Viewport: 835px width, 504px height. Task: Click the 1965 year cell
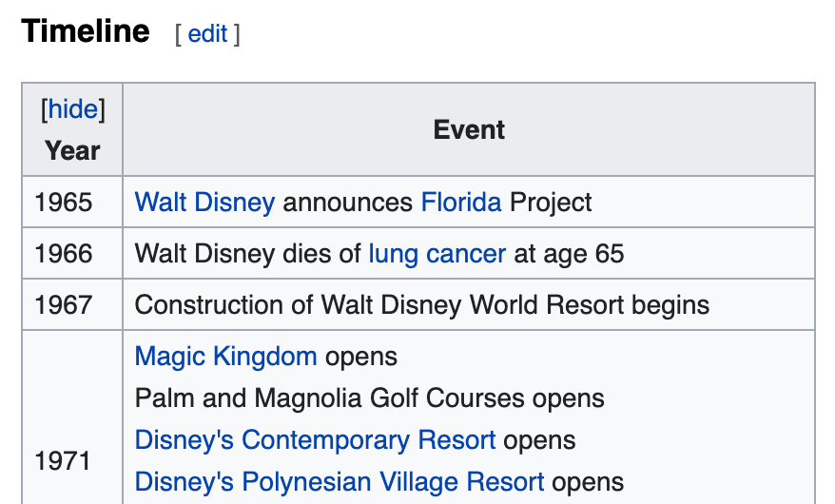(64, 203)
